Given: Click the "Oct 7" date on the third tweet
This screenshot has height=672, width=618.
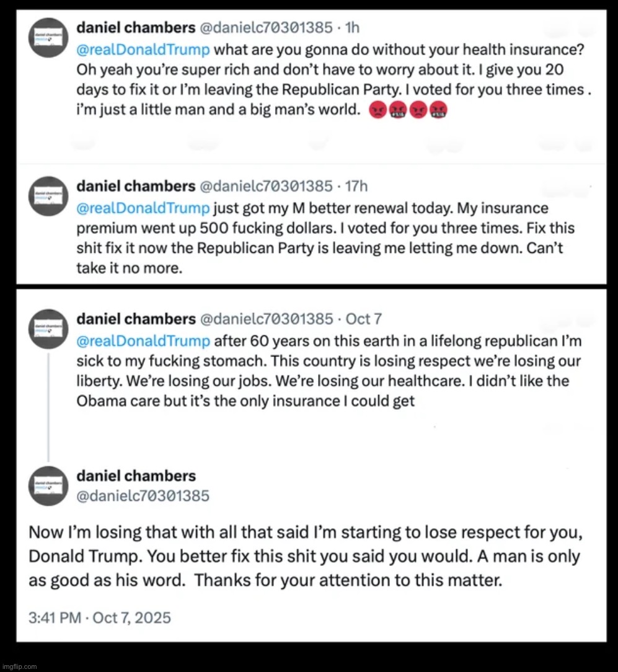Looking at the screenshot, I should [364, 319].
